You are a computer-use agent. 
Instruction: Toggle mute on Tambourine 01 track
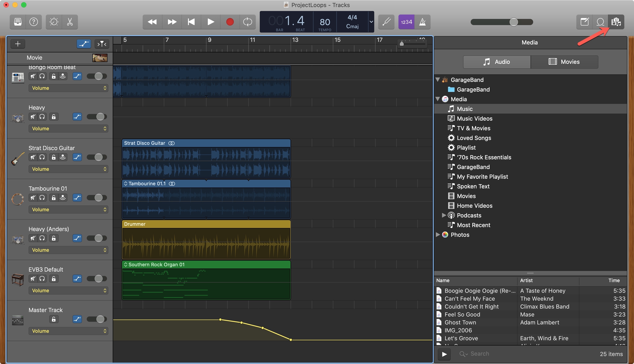32,198
